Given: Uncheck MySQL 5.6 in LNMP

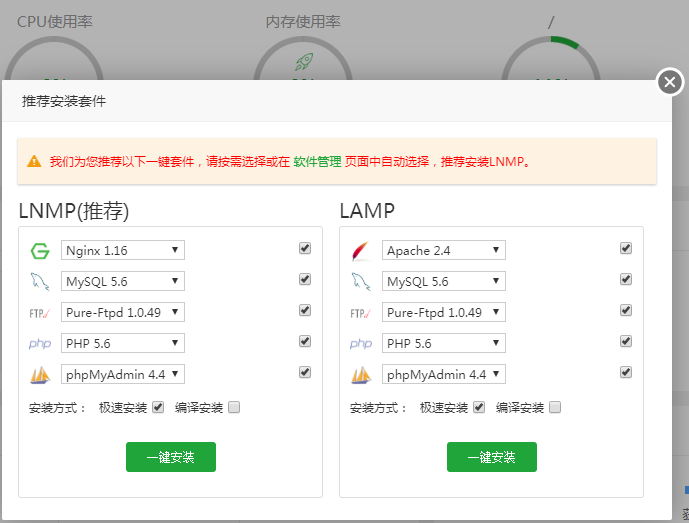Looking at the screenshot, I should click(x=305, y=279).
